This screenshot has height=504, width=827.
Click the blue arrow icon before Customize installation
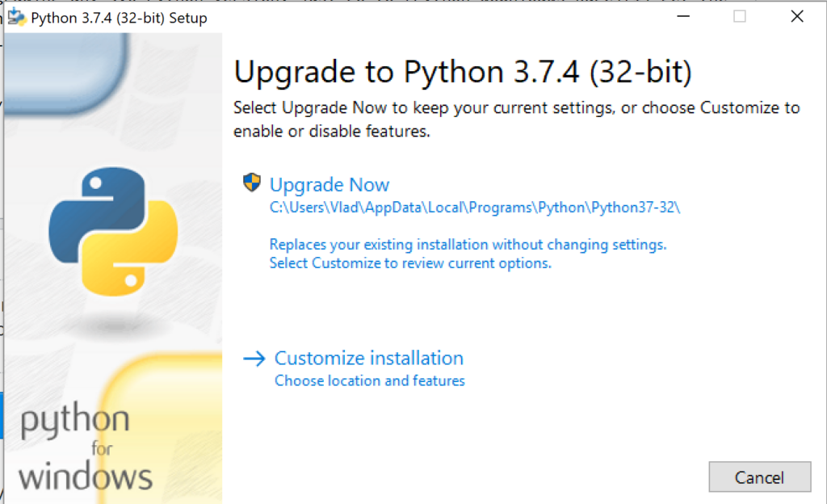254,358
